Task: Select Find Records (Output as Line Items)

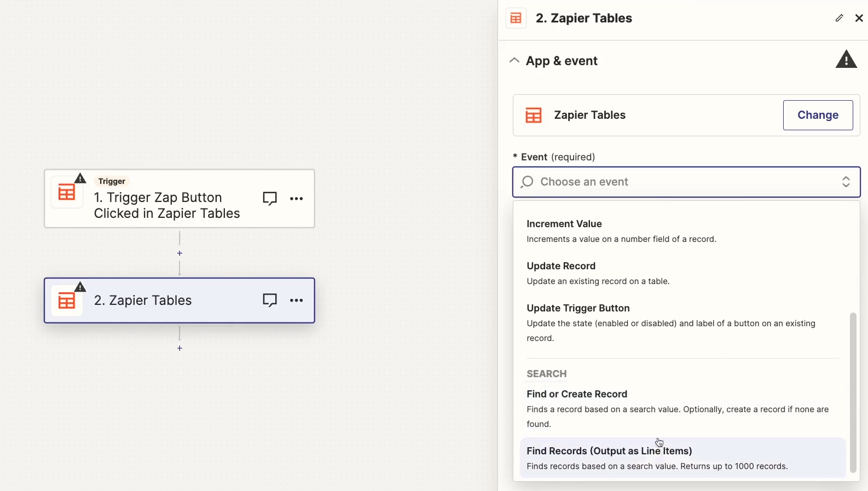Action: tap(682, 458)
